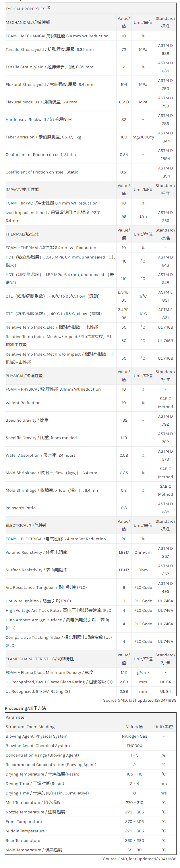The image size is (180, 868).
Task: Click the Tensile Stress, yield row label
Action: (50, 49)
